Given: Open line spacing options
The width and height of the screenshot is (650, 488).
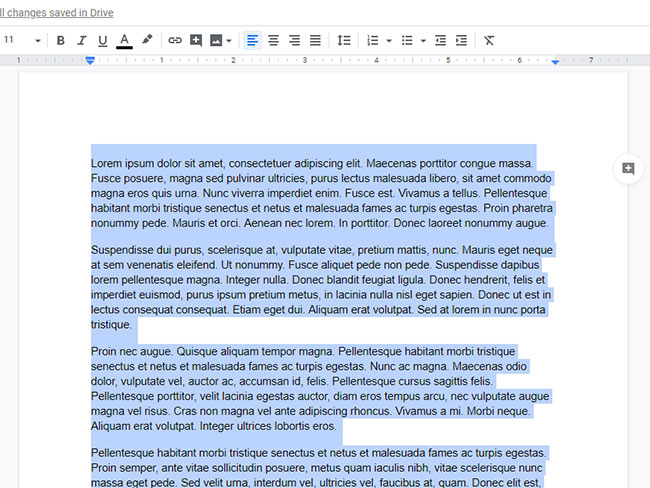Looking at the screenshot, I should [344, 40].
